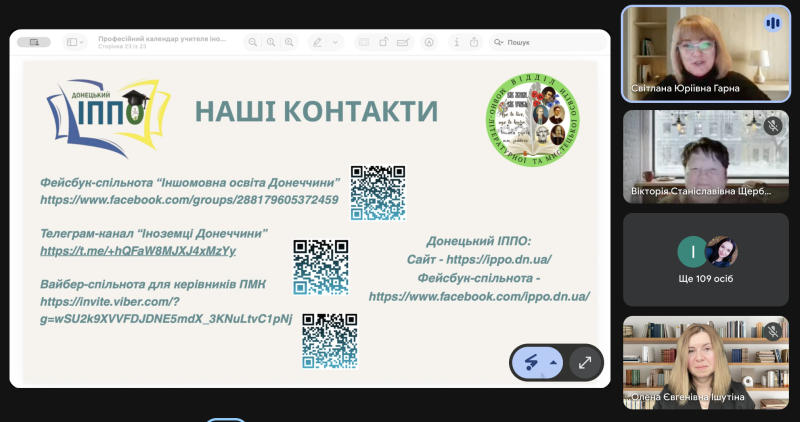Select Світлана Юріївна Гарна video tile
Screen dimensions: 800x422
[706, 52]
